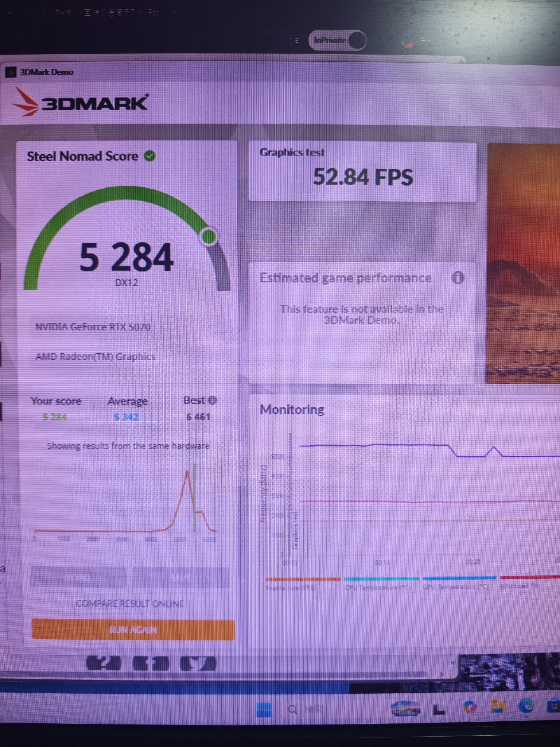This screenshot has width=560, height=747.
Task: Click the 3DMark logo
Action: tap(80, 102)
